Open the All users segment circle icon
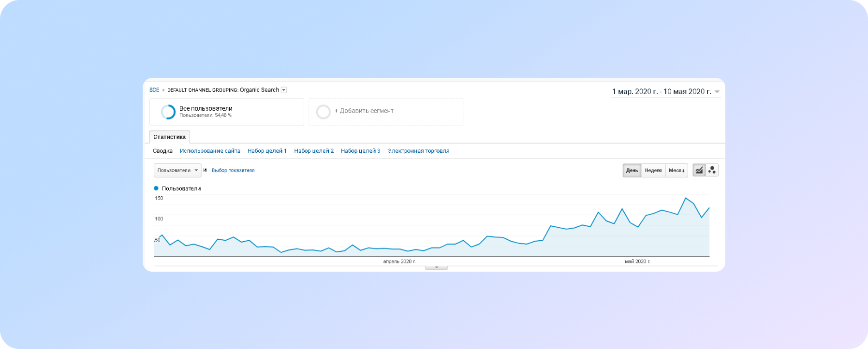 (x=168, y=112)
